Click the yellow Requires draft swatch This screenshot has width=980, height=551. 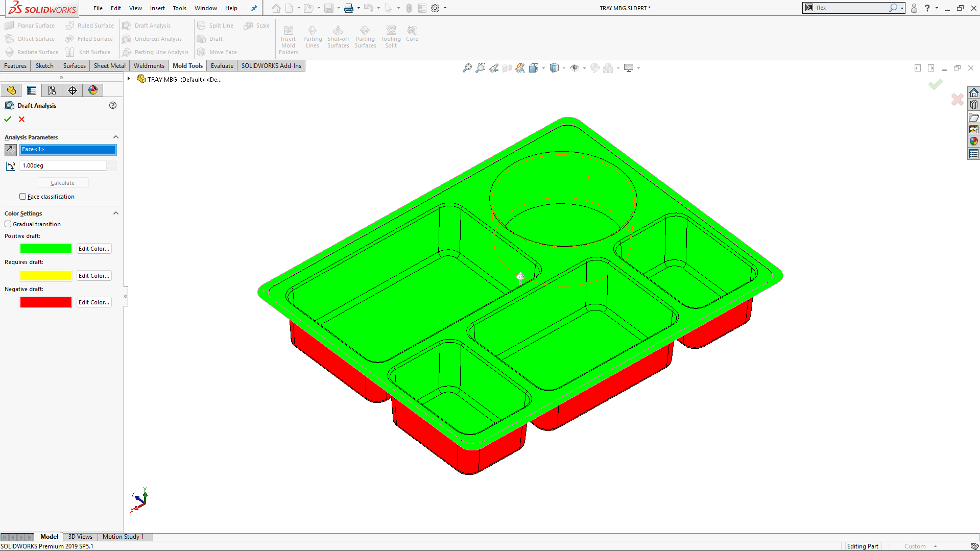click(46, 276)
